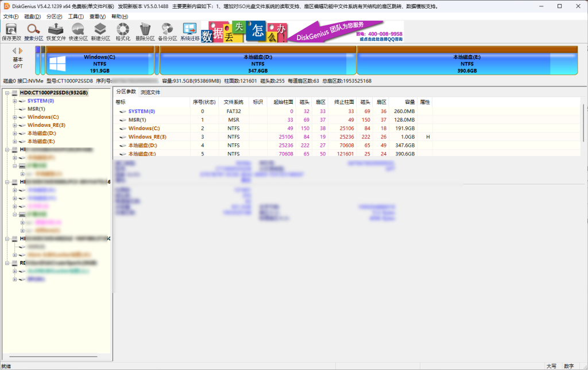Click the drive icon beside 本地磁盘(E:) in the tree

(x=22, y=142)
